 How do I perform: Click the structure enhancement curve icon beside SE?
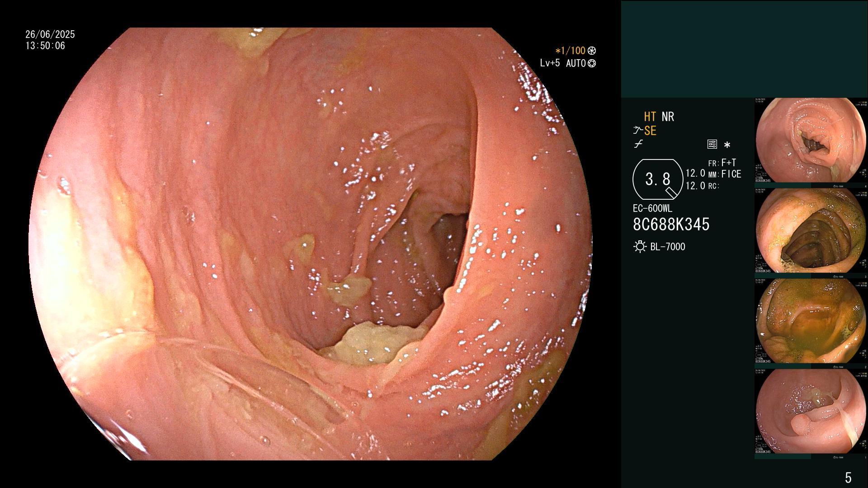tap(638, 131)
